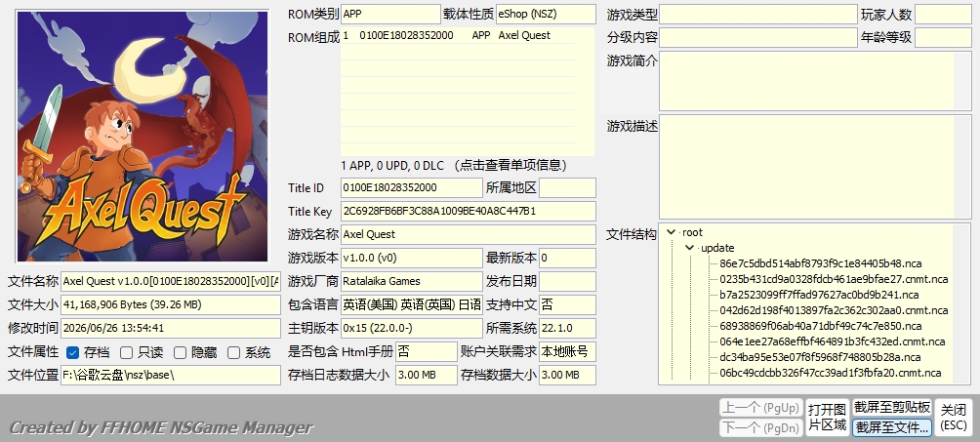Click the file structure tree scrollbar

[961, 303]
